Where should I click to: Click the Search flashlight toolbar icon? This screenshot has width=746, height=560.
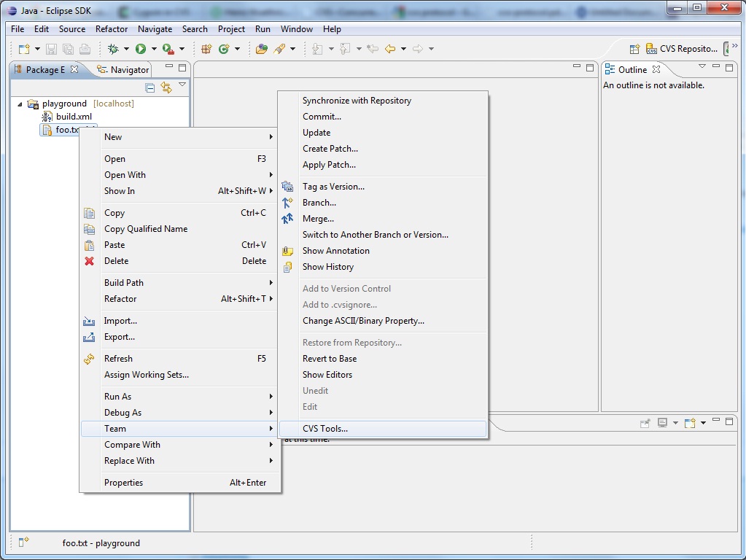(x=279, y=49)
